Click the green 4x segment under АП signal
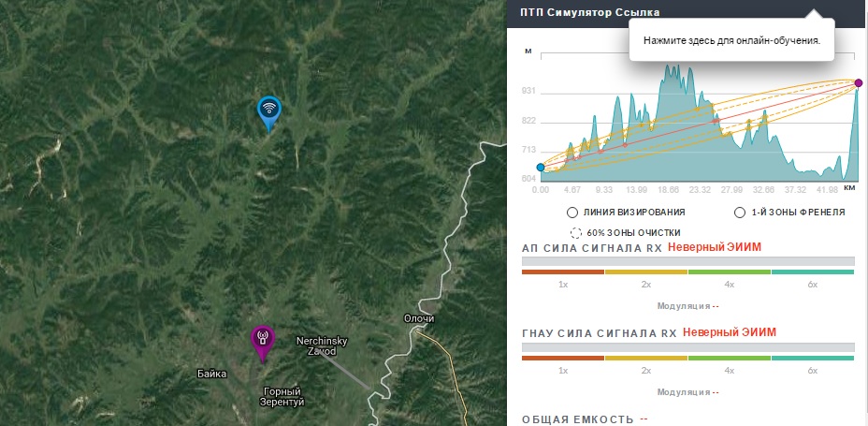Viewport: 868px width, 426px height. click(x=729, y=272)
